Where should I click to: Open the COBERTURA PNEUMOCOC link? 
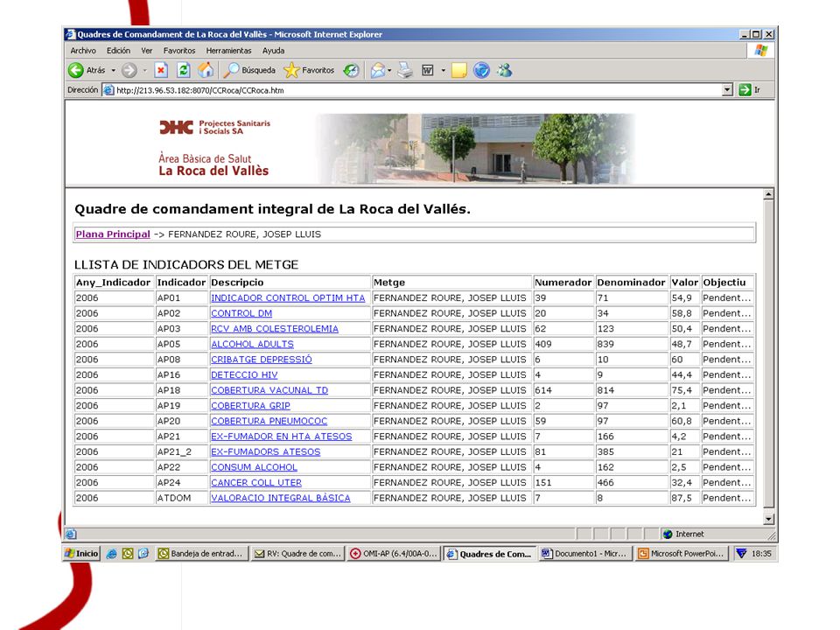(269, 421)
